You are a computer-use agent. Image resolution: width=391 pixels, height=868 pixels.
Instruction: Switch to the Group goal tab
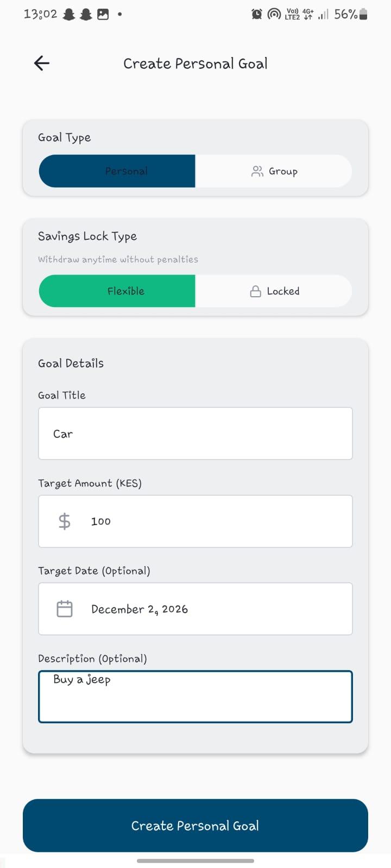coord(274,171)
